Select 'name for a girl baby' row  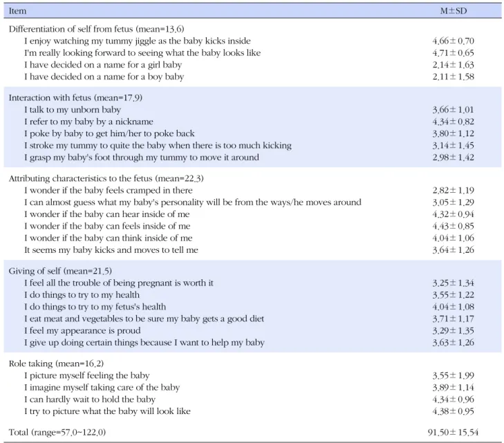pos(103,64)
